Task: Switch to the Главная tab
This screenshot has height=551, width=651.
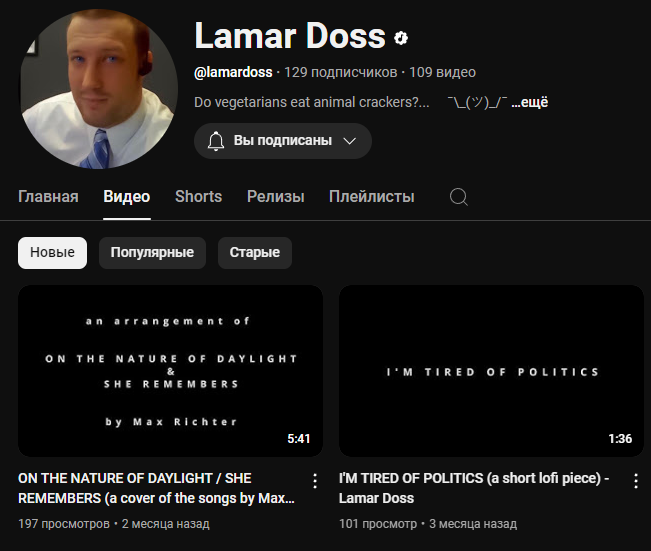Action: [x=48, y=196]
